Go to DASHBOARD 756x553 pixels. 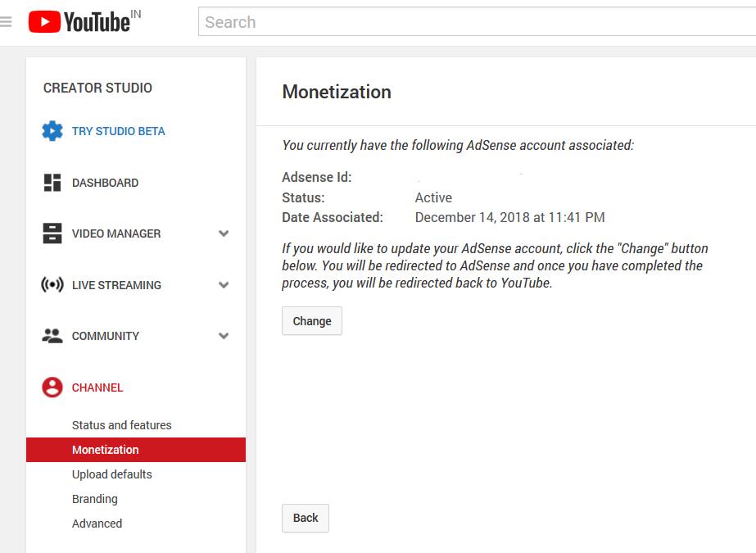click(105, 183)
